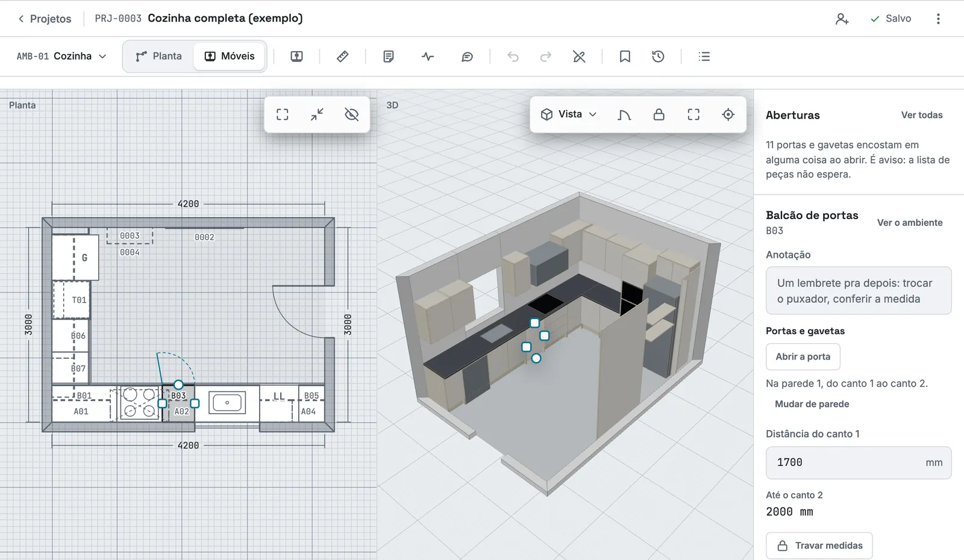Expand the 3D view to fullscreen

pyautogui.click(x=693, y=114)
